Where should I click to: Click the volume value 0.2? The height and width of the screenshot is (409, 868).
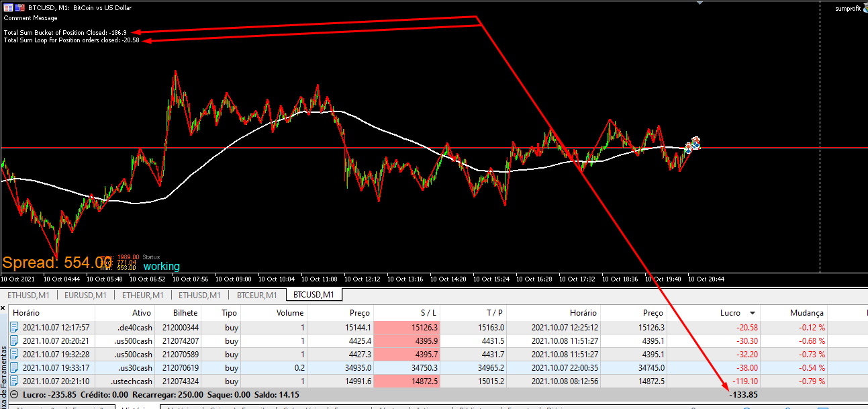click(x=299, y=368)
